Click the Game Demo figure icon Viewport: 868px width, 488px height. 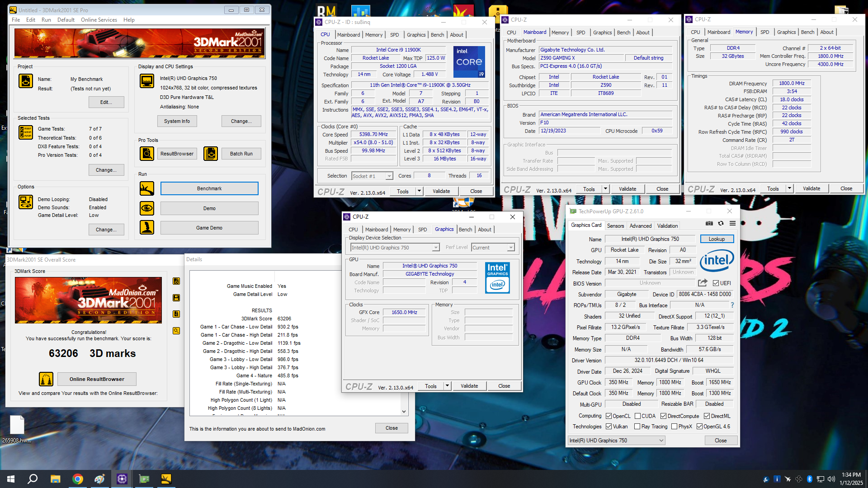click(x=147, y=227)
